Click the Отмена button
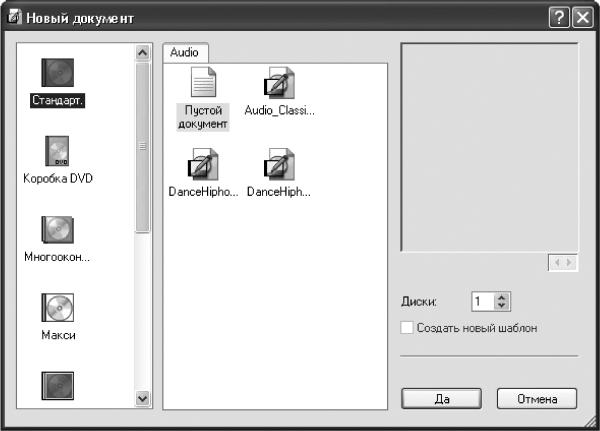600x431 pixels. [537, 399]
